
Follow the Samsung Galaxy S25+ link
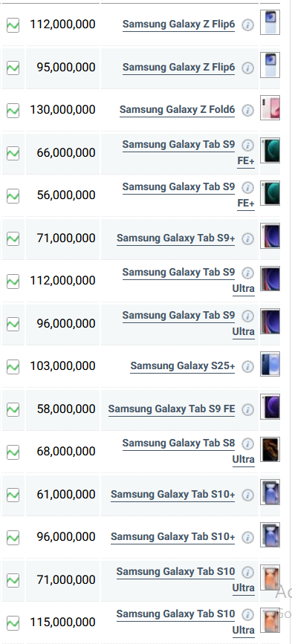tap(182, 366)
